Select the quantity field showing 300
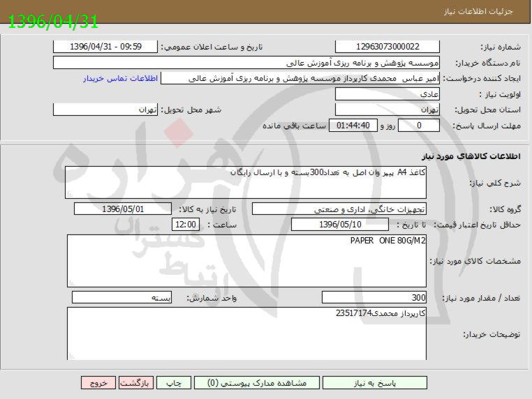The image size is (532, 399). (374, 298)
